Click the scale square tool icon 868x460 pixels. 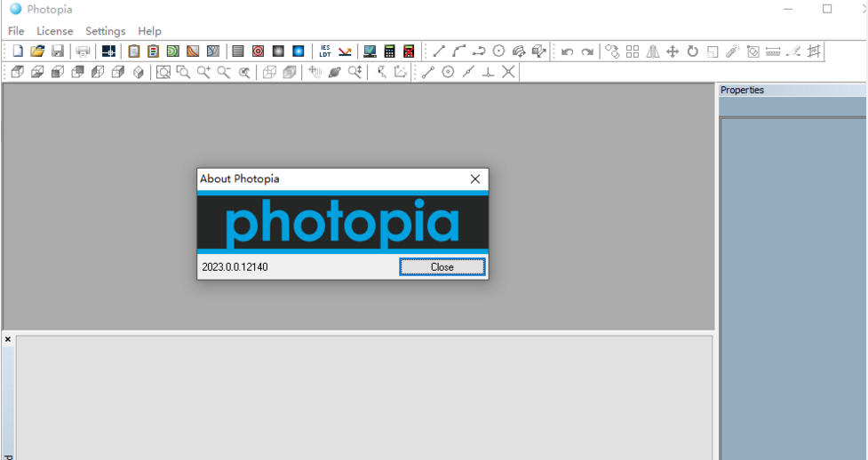click(713, 52)
